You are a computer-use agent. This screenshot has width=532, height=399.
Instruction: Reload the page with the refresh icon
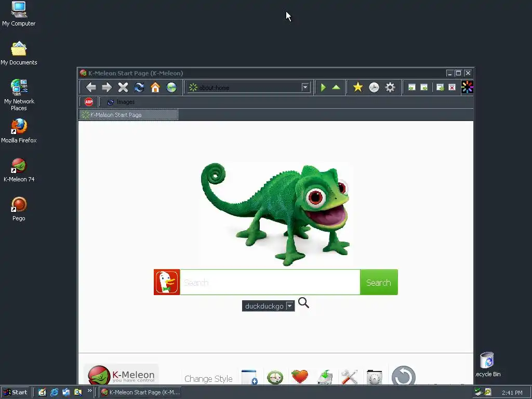point(139,87)
